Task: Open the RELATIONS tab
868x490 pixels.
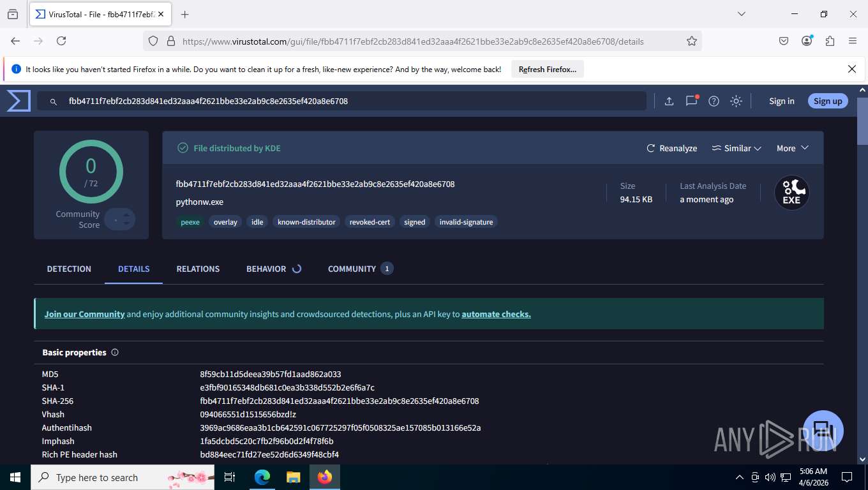Action: pos(198,269)
